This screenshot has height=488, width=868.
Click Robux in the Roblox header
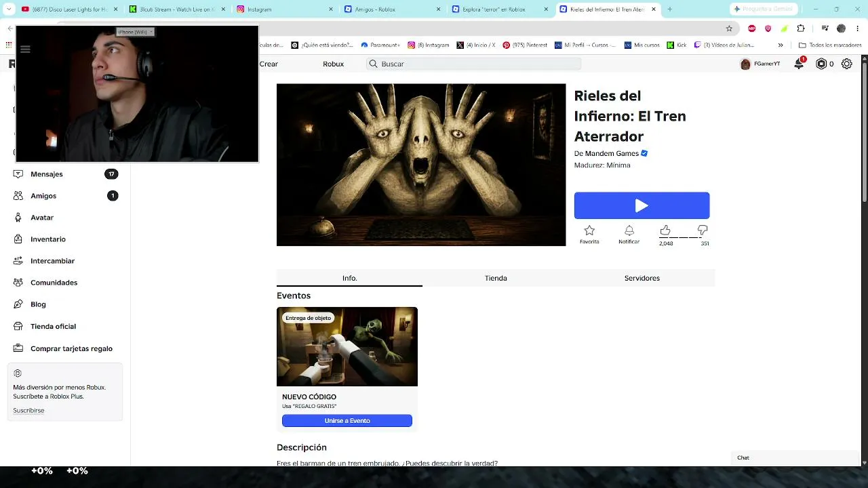(333, 64)
